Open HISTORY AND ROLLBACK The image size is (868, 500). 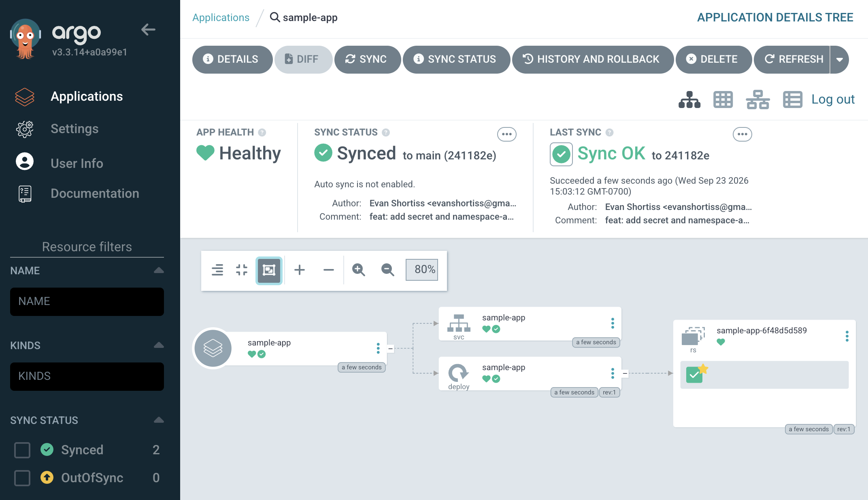(x=592, y=59)
